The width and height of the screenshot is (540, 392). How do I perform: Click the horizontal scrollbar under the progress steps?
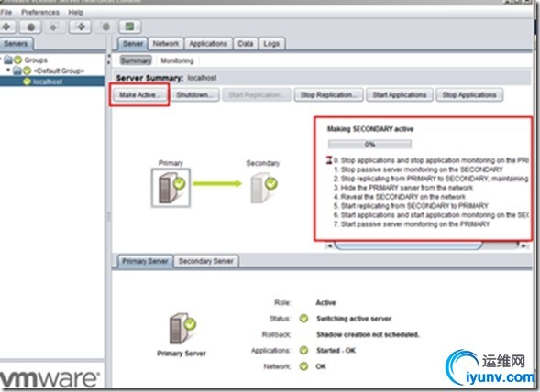point(409,245)
